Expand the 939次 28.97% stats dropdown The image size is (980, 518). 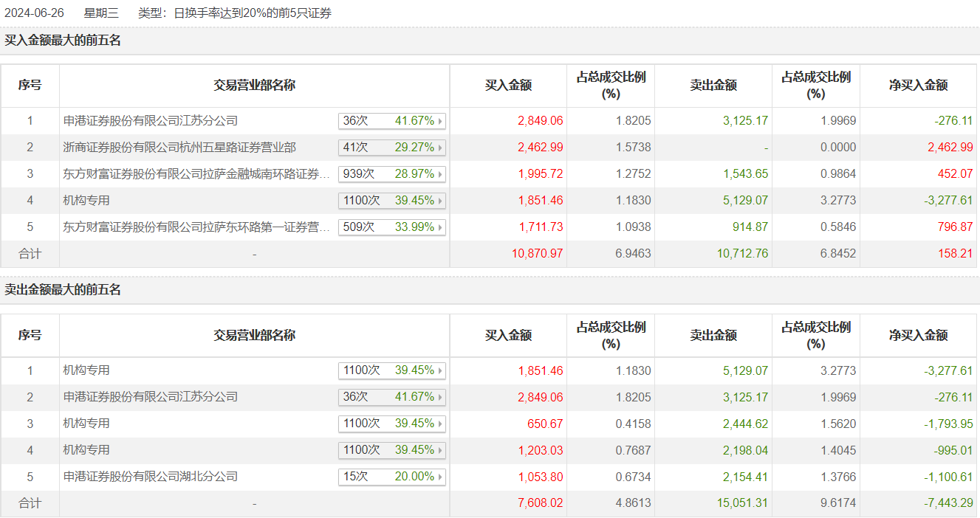coord(391,174)
